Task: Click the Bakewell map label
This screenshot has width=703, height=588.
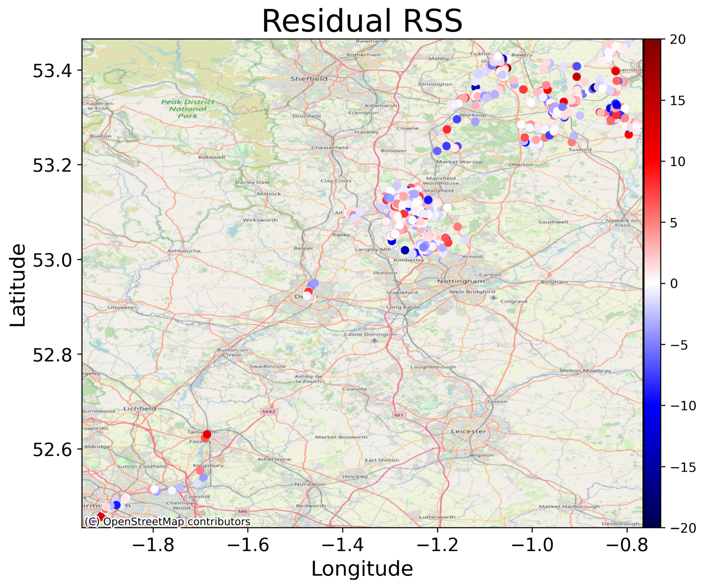Action: tap(212, 157)
